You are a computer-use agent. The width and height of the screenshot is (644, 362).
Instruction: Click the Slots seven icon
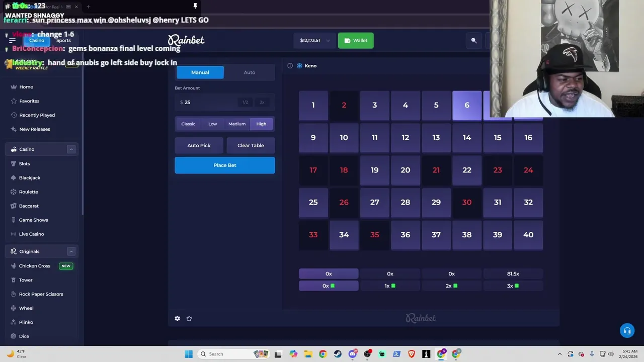click(14, 163)
